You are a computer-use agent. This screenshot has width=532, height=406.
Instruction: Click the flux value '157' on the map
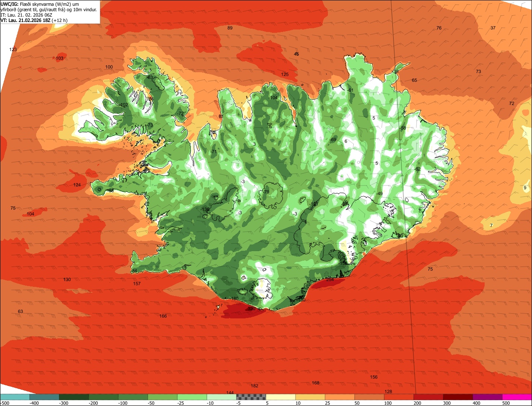[x=137, y=284]
